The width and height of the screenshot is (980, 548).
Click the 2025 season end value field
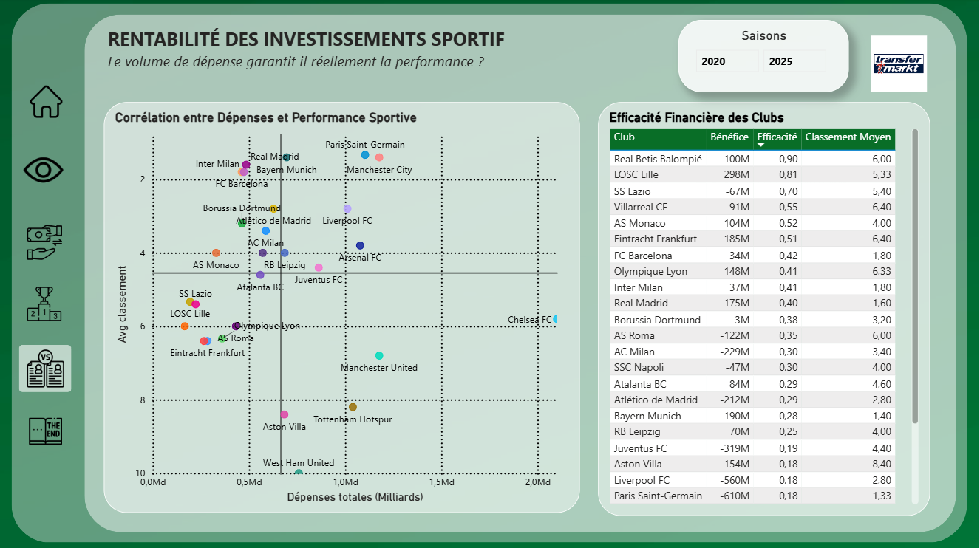pyautogui.click(x=794, y=61)
